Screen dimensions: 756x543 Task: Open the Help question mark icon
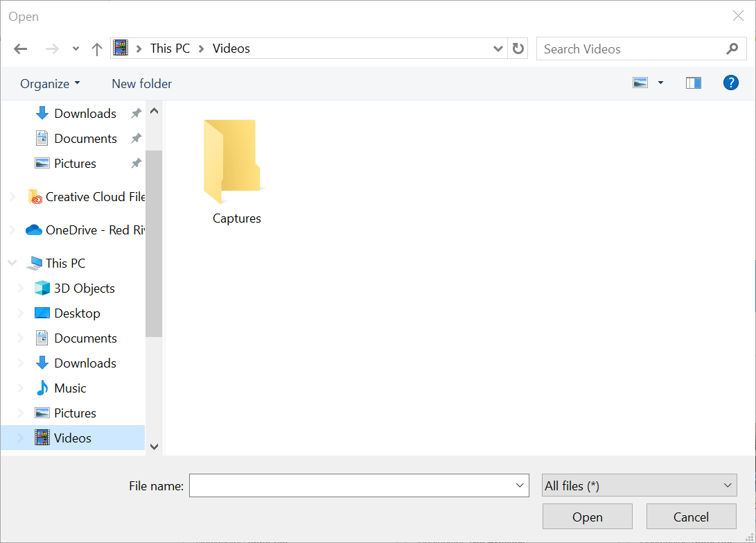(730, 83)
